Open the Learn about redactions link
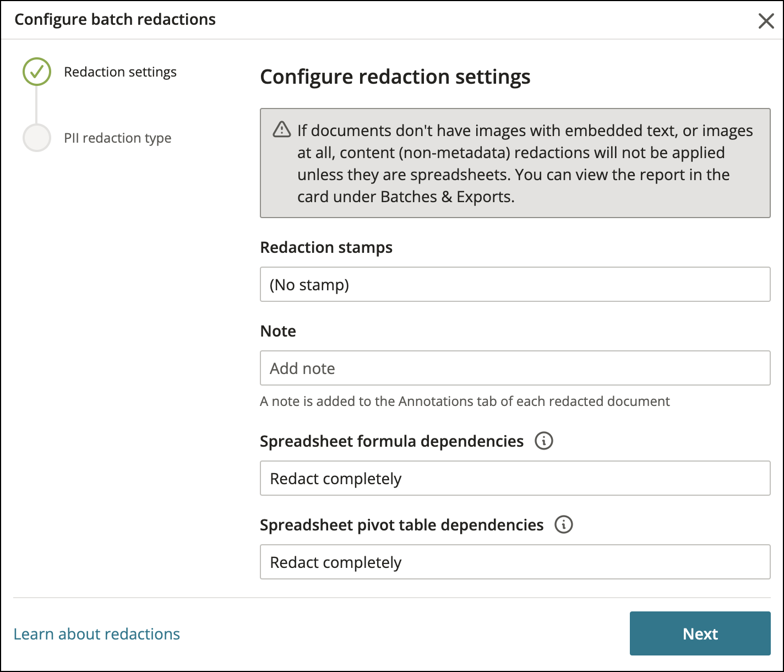This screenshot has width=784, height=672. pyautogui.click(x=97, y=633)
